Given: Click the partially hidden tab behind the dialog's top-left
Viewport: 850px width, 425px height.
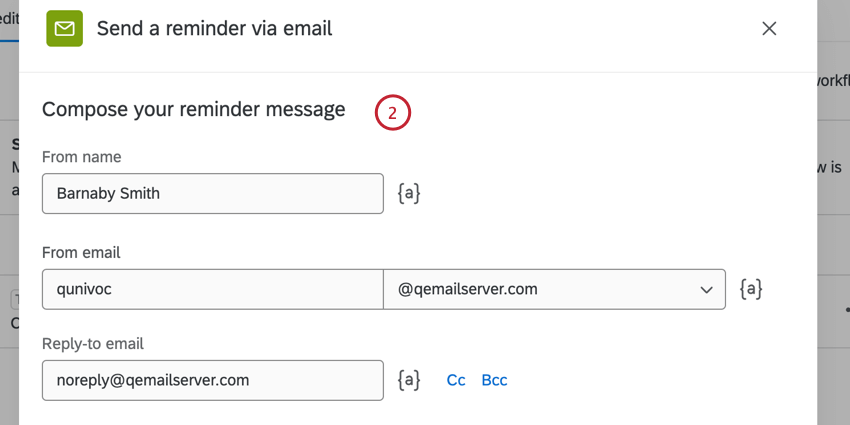Looking at the screenshot, I should coord(8,22).
